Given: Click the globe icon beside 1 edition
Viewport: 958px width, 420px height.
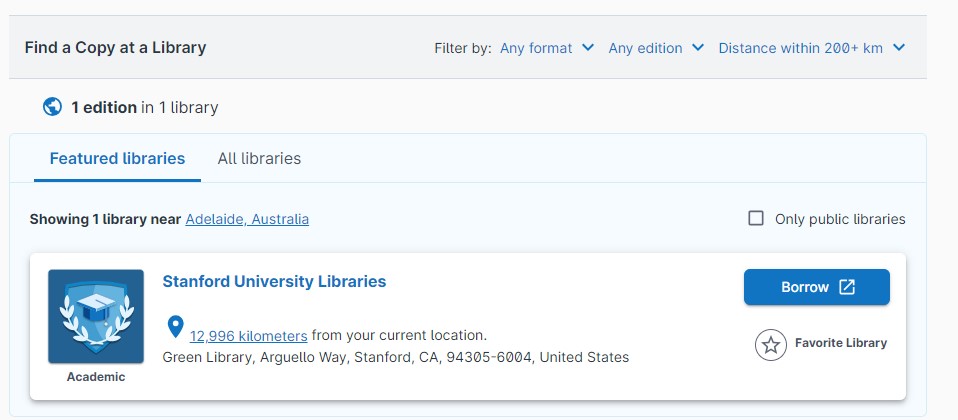Looking at the screenshot, I should [53, 107].
